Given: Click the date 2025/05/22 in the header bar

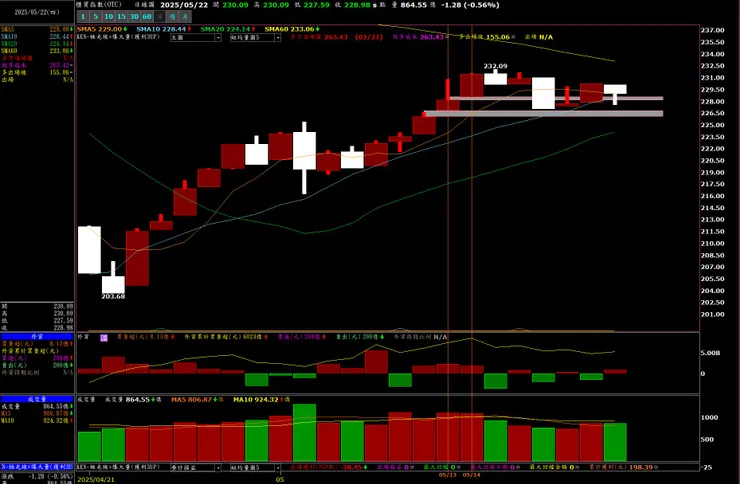Looking at the screenshot, I should [184, 5].
